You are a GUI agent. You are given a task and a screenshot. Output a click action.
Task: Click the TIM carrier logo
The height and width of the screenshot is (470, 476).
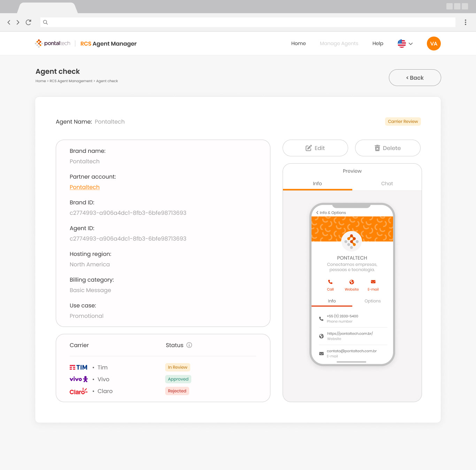point(78,367)
